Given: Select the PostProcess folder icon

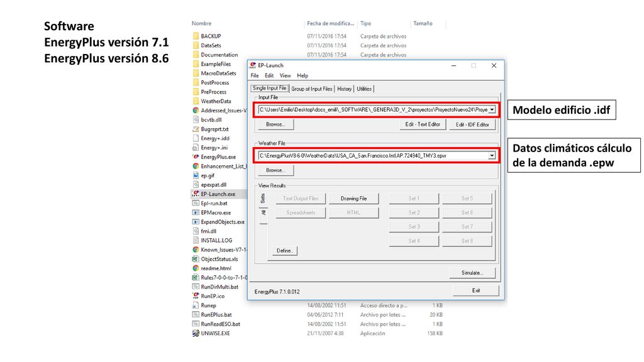Looking at the screenshot, I should 196,82.
